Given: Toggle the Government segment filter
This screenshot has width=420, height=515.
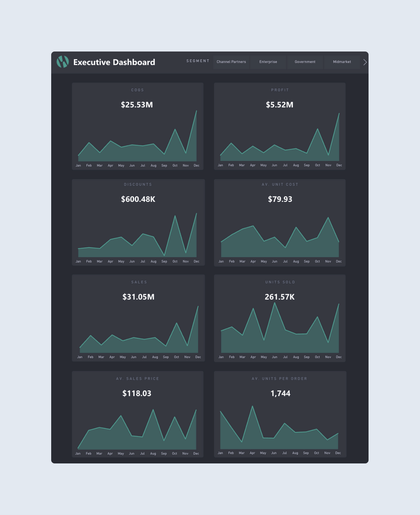Looking at the screenshot, I should click(305, 62).
